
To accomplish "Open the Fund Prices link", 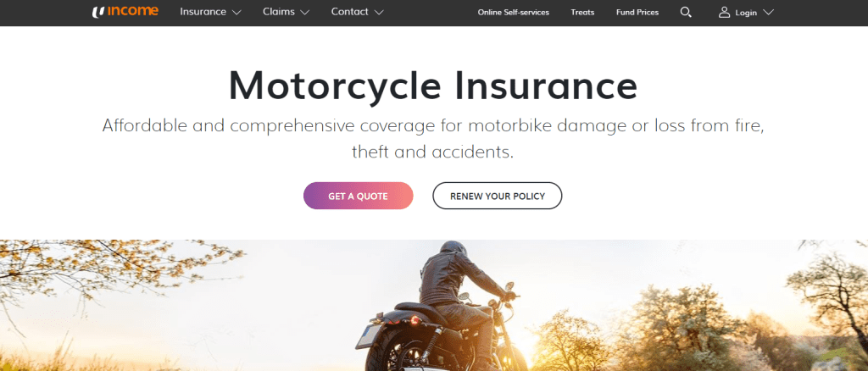I will click(637, 12).
